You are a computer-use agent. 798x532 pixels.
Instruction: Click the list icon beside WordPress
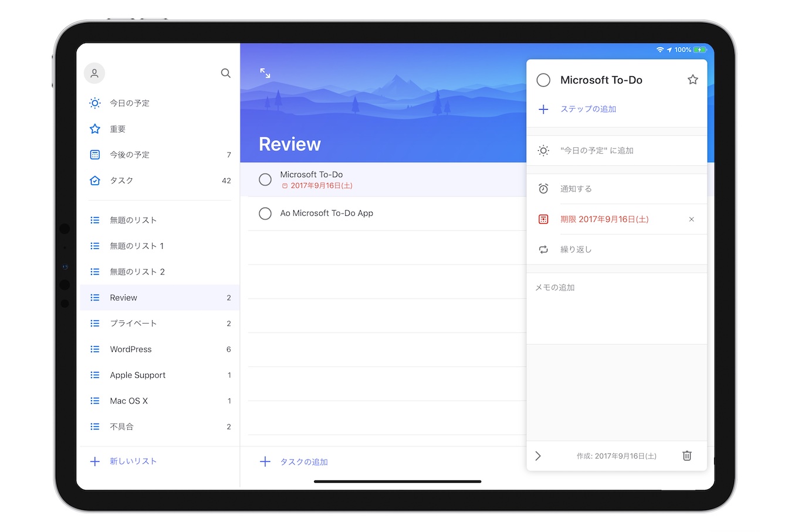95,350
